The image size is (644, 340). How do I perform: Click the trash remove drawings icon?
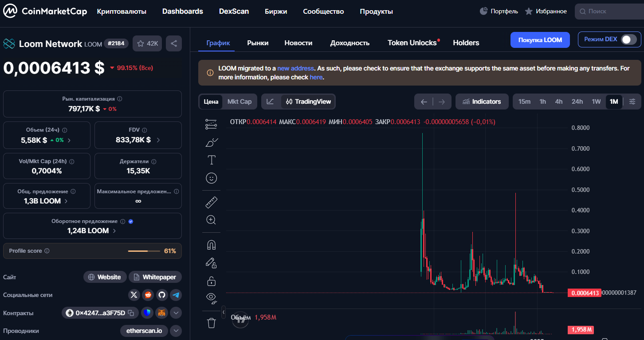tap(212, 323)
